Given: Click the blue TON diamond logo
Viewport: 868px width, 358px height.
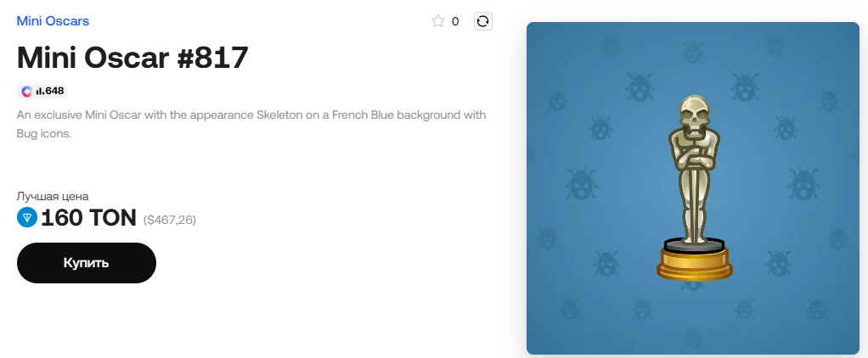Looking at the screenshot, I should pyautogui.click(x=27, y=217).
